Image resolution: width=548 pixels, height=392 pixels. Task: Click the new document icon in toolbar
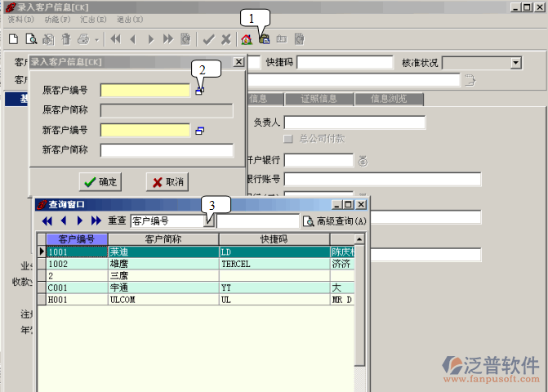(13, 38)
